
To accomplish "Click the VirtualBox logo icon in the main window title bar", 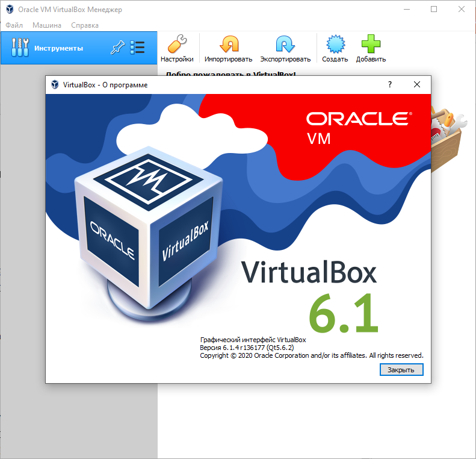I will pos(10,10).
